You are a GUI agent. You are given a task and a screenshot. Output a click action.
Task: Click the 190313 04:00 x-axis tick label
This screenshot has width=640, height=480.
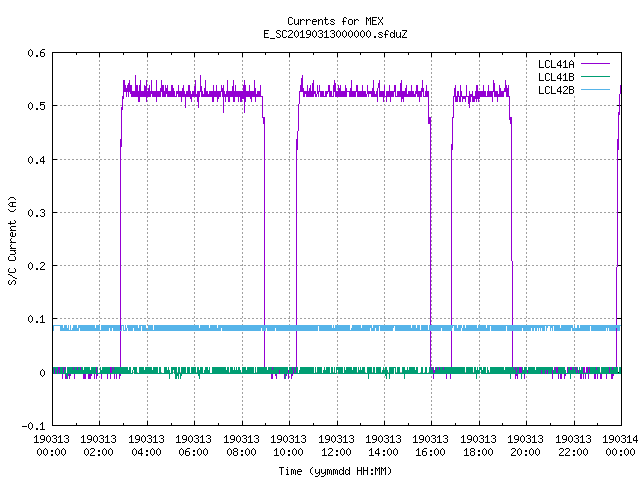(147, 445)
